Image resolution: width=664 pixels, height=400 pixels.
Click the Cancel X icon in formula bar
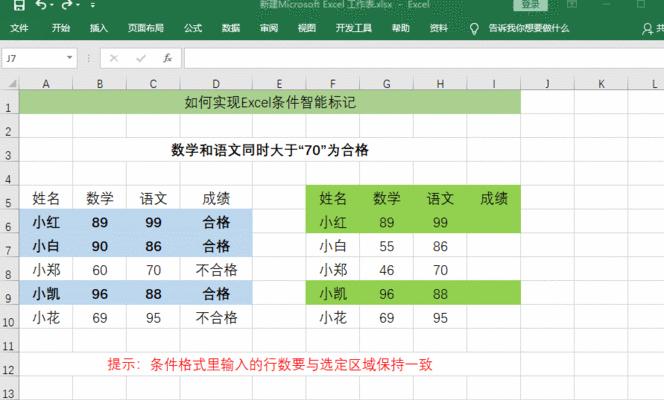114,58
